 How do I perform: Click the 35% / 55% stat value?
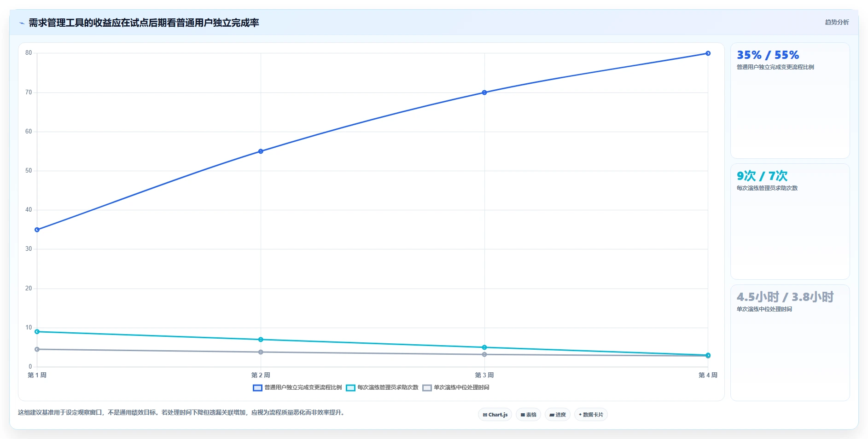tap(768, 55)
